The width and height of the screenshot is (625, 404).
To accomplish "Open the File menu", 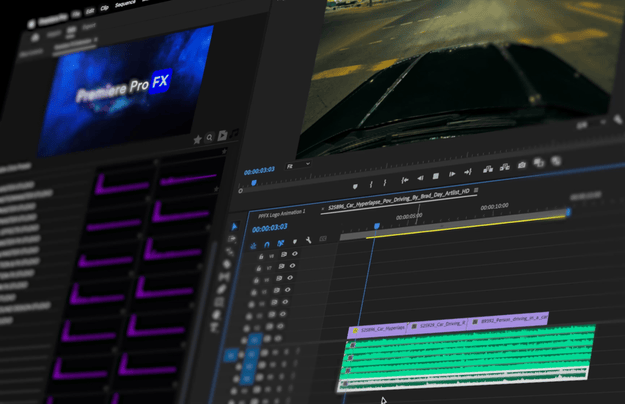I will [76, 14].
